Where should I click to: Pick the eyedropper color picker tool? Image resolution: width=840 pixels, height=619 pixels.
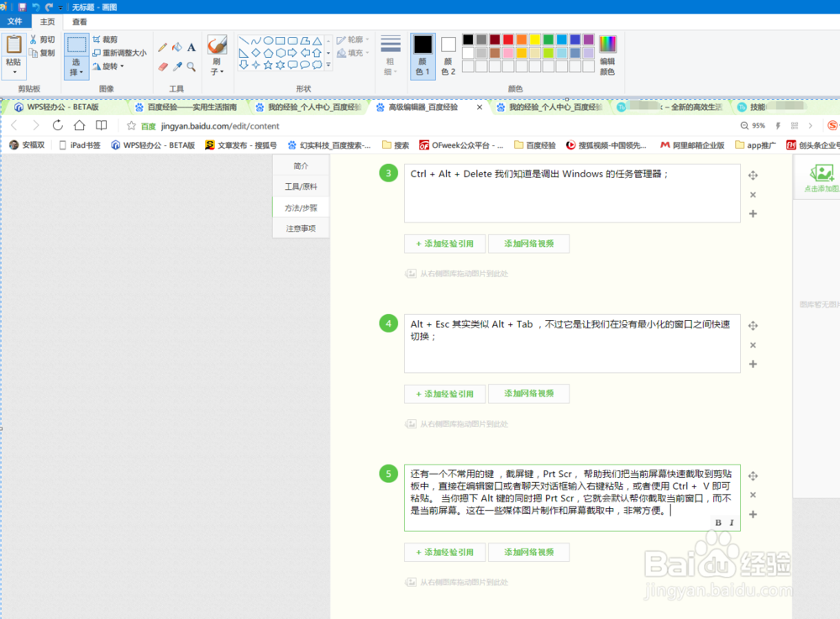click(x=176, y=65)
